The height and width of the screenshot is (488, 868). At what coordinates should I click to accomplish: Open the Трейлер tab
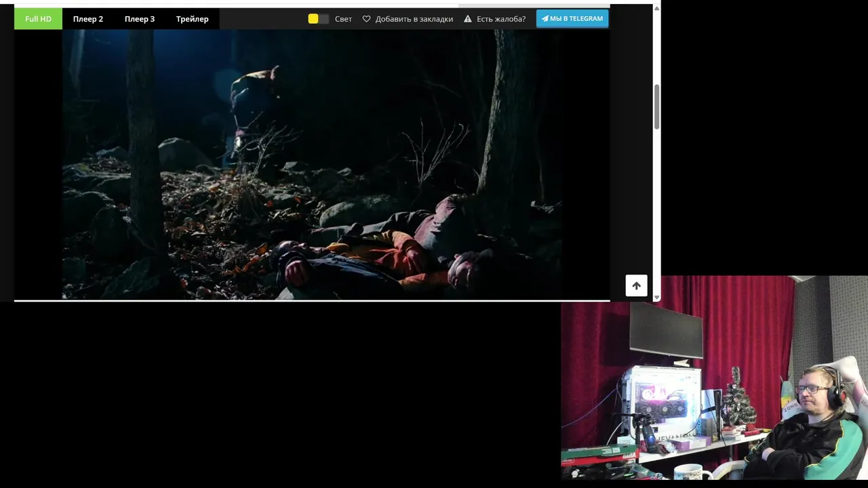tap(193, 19)
